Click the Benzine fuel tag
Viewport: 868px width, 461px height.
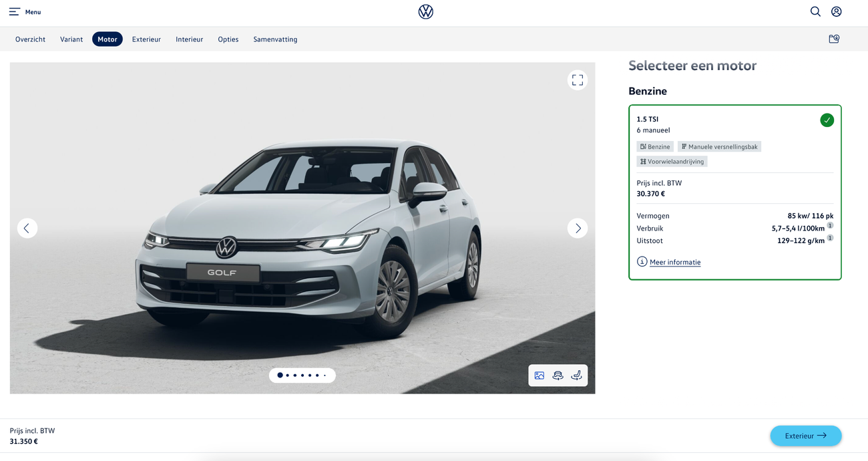(655, 146)
